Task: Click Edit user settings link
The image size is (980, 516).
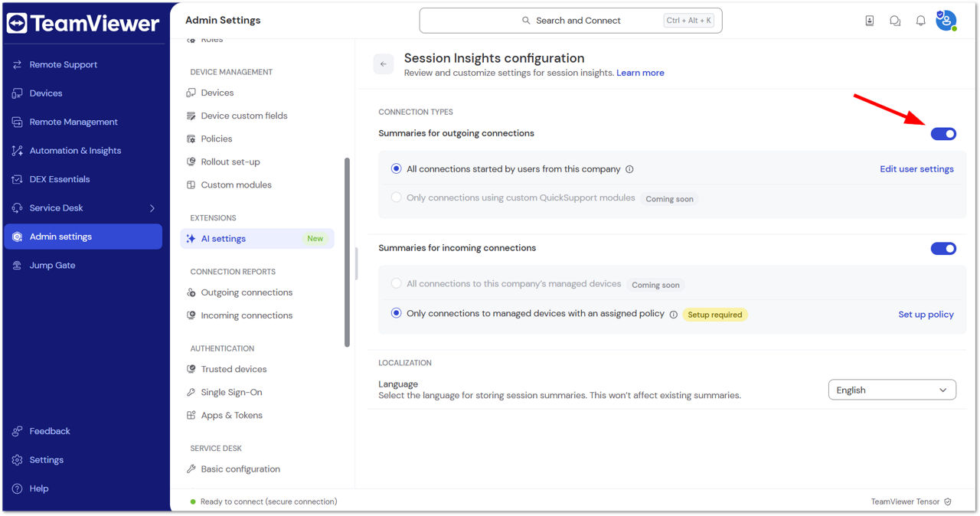Action: (x=916, y=169)
